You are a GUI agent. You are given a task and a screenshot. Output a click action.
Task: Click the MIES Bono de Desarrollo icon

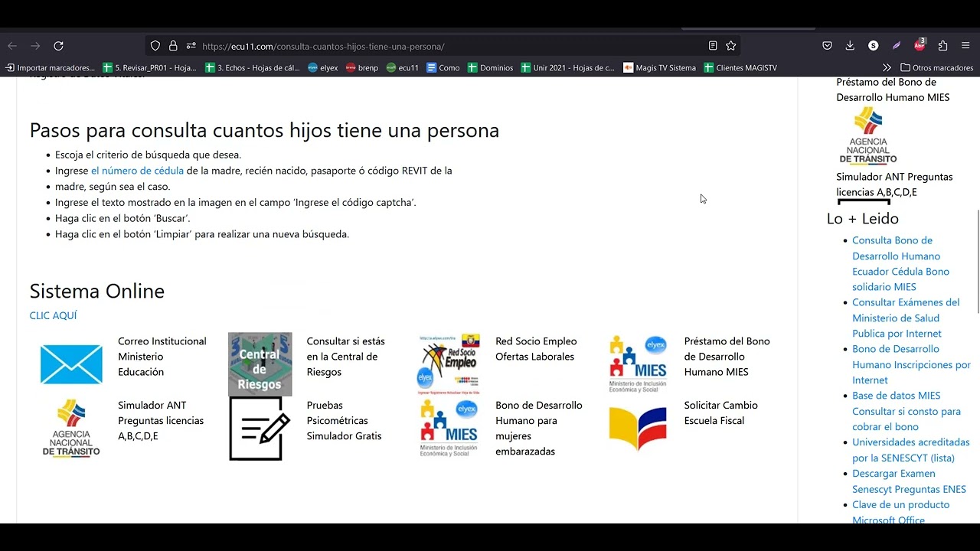(x=449, y=427)
